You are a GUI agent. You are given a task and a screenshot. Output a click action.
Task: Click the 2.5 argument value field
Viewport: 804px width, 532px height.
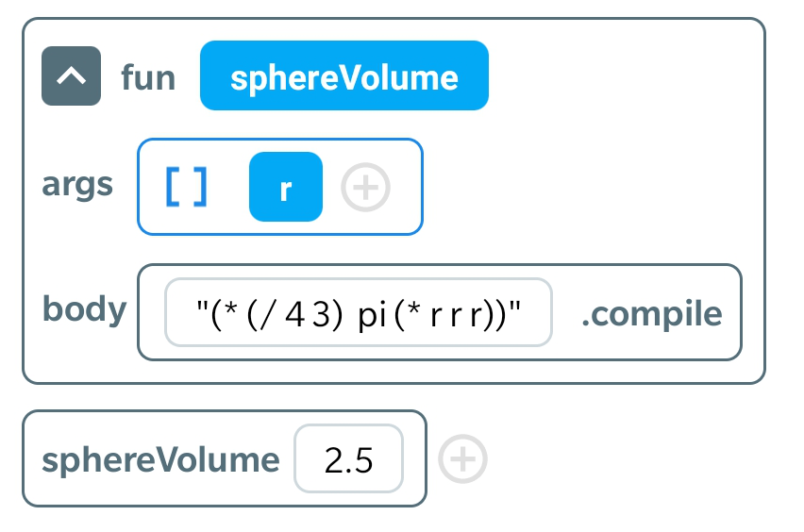[348, 459]
